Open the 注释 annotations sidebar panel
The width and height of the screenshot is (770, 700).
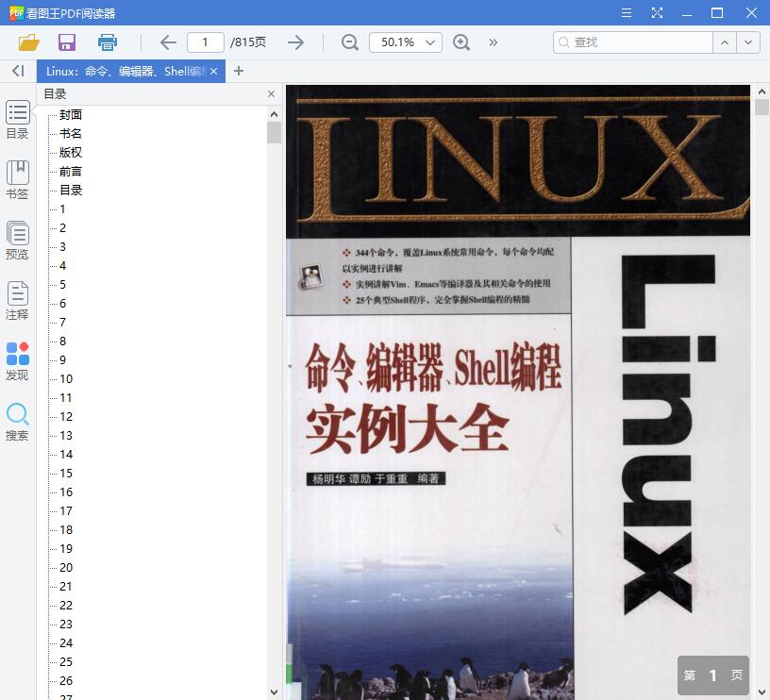pyautogui.click(x=17, y=301)
